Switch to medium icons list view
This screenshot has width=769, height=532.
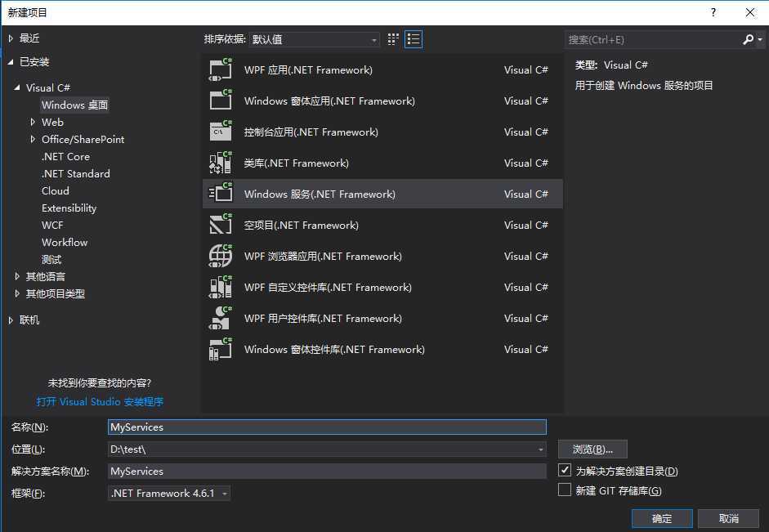click(x=414, y=39)
